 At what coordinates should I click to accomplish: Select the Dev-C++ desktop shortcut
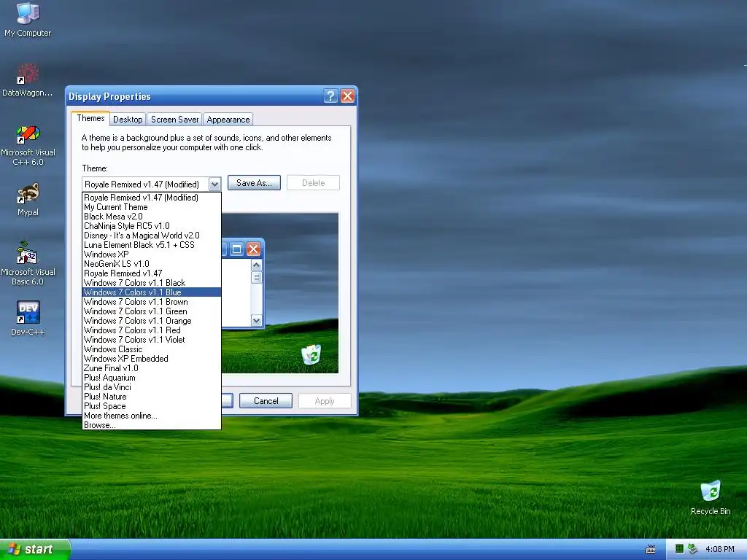tap(28, 318)
